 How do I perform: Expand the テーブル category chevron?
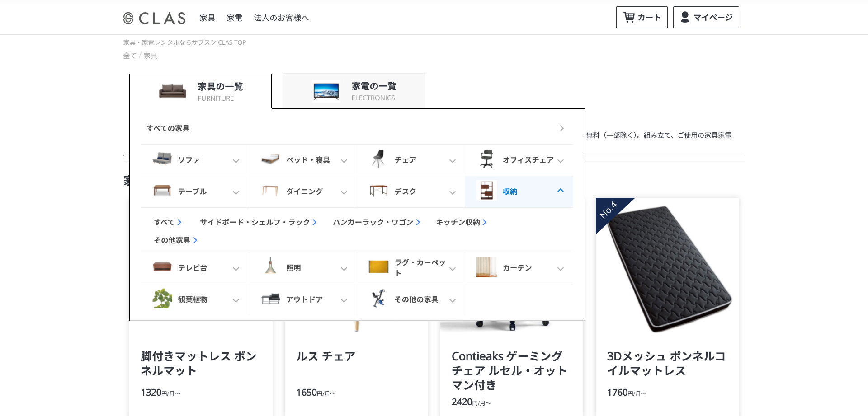pyautogui.click(x=236, y=193)
